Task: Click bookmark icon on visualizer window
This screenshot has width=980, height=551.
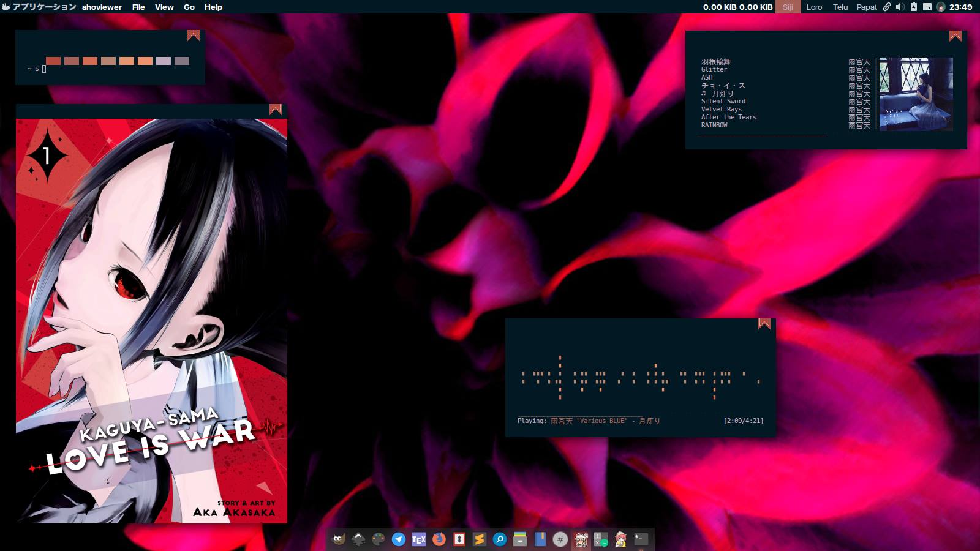Action: (x=764, y=323)
